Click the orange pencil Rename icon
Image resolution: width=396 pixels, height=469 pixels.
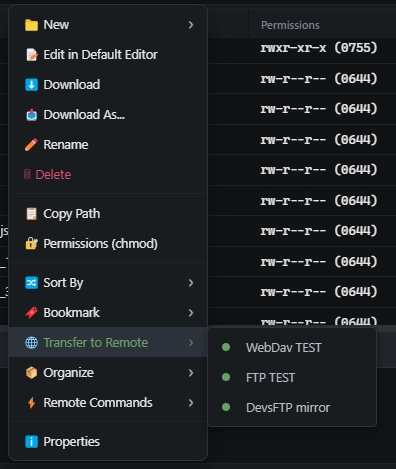click(x=31, y=145)
